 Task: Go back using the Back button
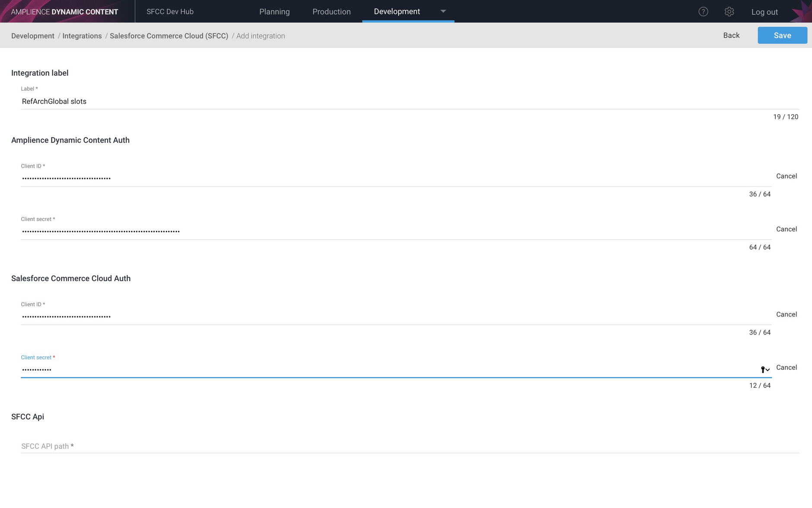[x=731, y=35]
